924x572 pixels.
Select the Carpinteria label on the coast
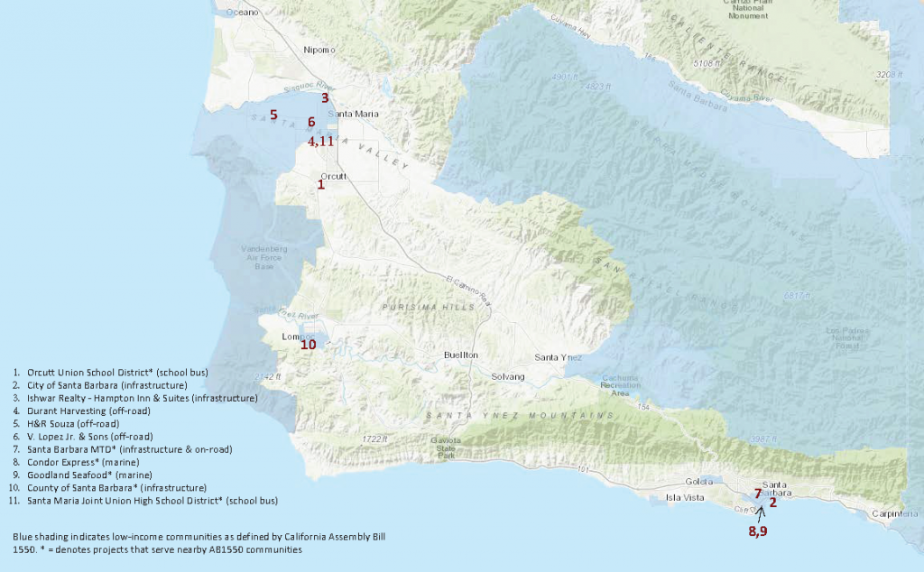point(893,513)
